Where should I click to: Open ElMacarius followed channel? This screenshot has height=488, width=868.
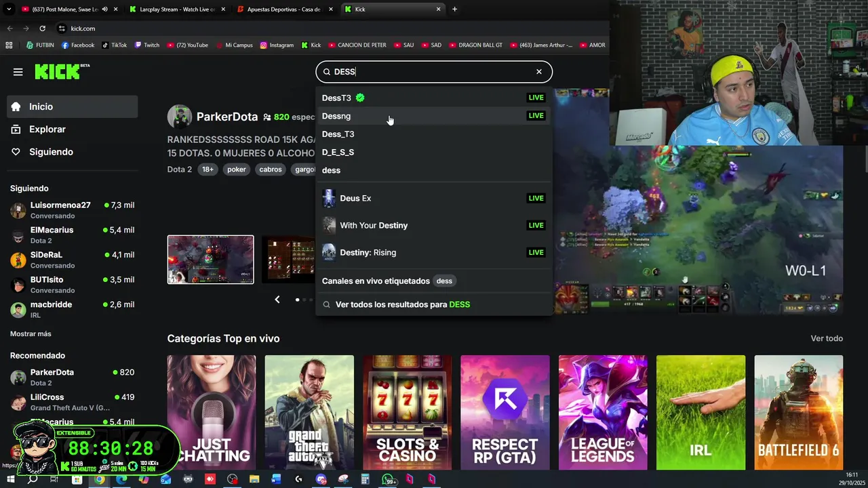pos(73,235)
